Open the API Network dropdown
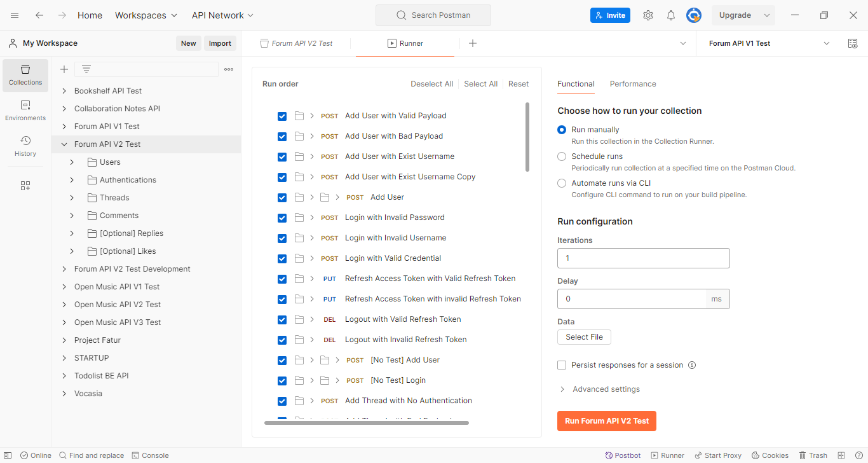 point(222,15)
